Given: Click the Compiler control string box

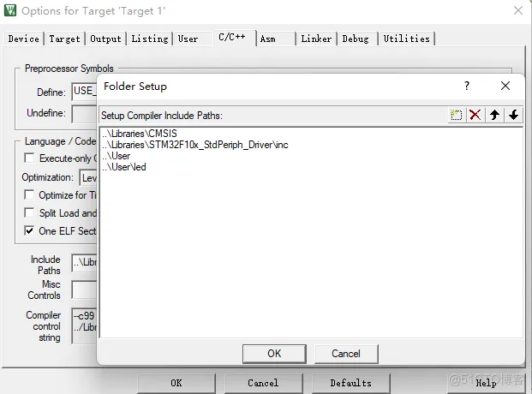Looking at the screenshot, I should (x=84, y=326).
